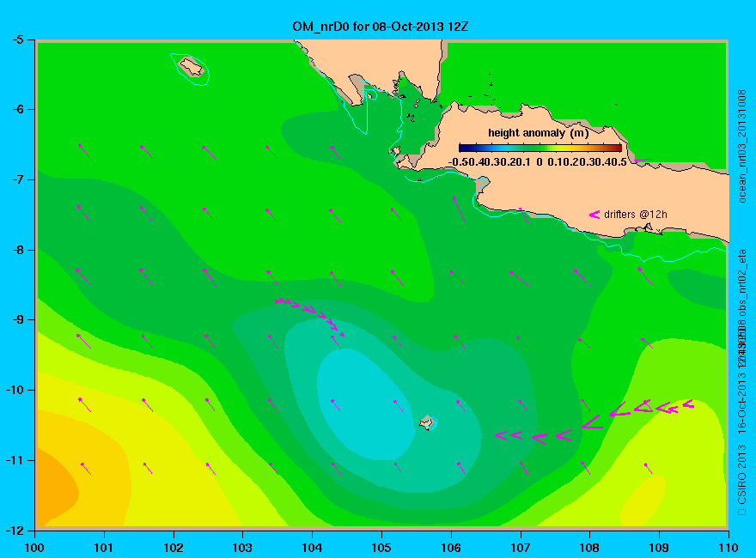Viewport: 756px width, 558px height.
Task: Click the -0.5 end of color bar labels
Action: click(x=458, y=162)
